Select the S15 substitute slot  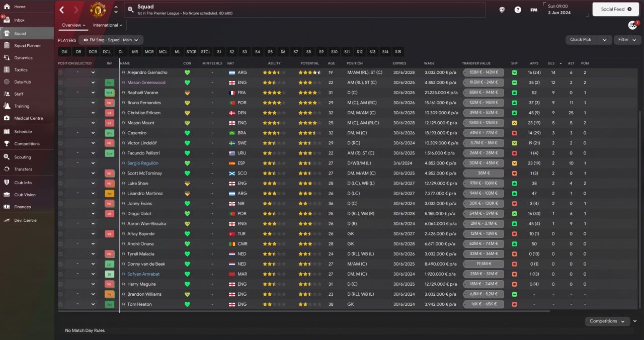point(398,52)
